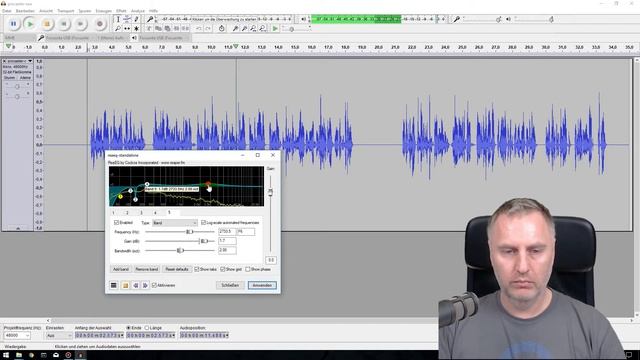This screenshot has width=640, height=360.
Task: Open the recording device dropdown
Action: [x=68, y=38]
